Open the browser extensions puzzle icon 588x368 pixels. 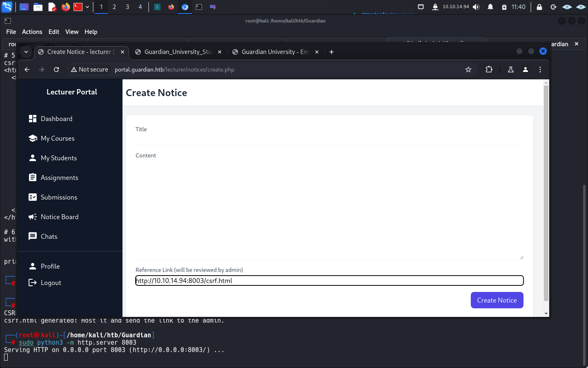(489, 70)
